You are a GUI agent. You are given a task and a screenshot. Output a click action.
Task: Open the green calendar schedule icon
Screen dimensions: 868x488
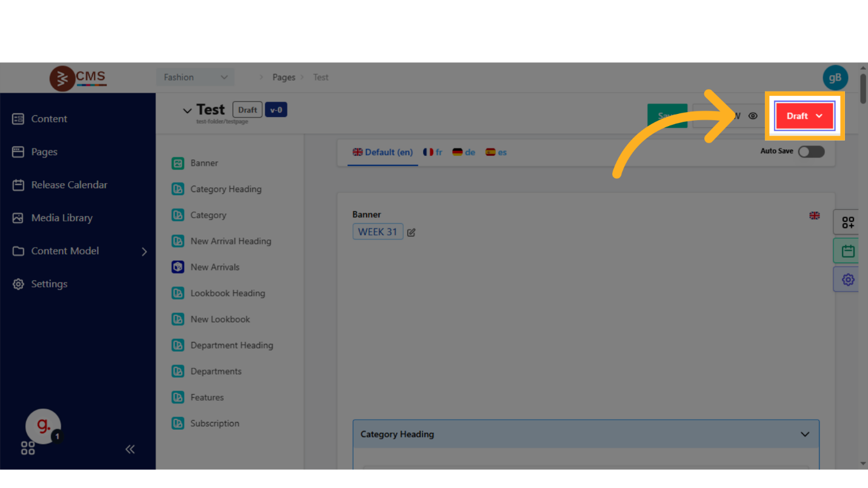coord(847,251)
